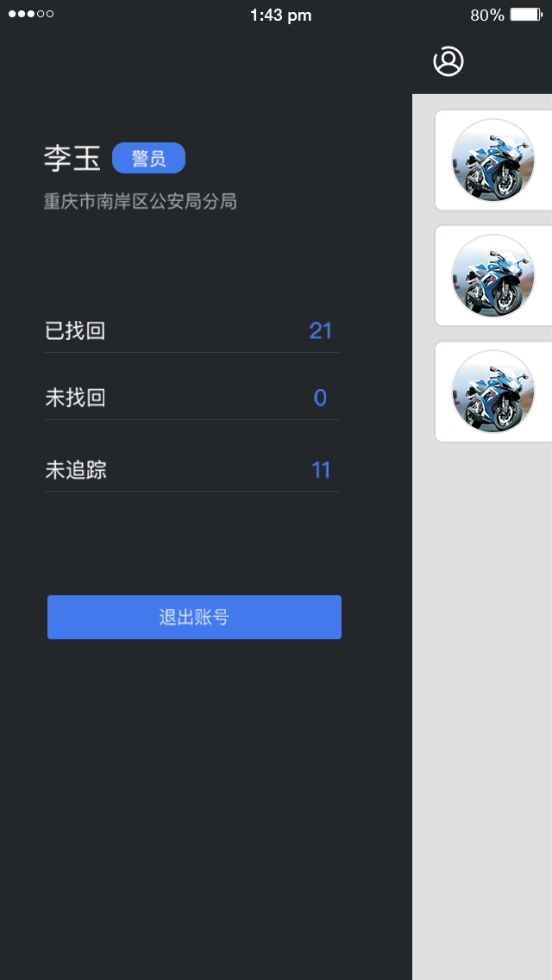The height and width of the screenshot is (980, 552).
Task: Tap empty dark drawer area below 退出账号
Action: pos(206,807)
